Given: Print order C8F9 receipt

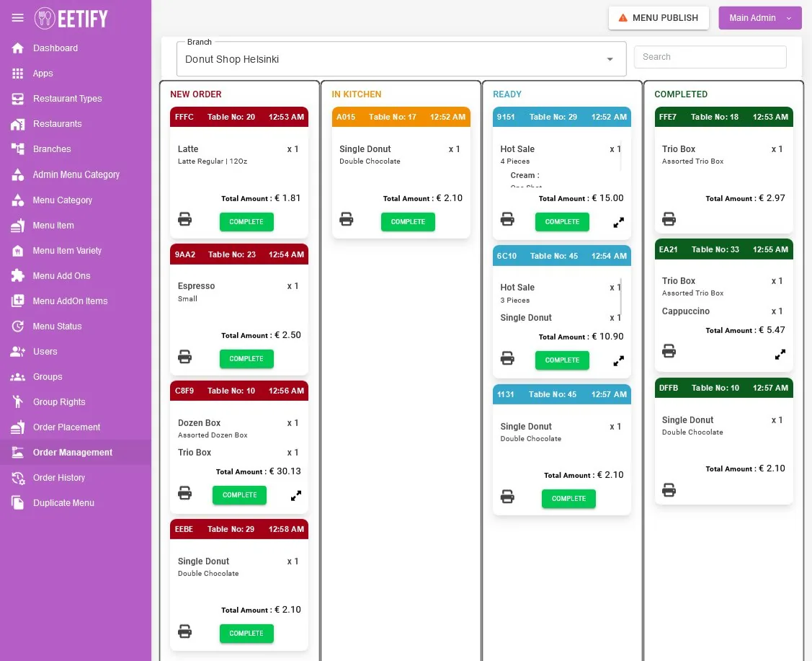Looking at the screenshot, I should (x=185, y=492).
